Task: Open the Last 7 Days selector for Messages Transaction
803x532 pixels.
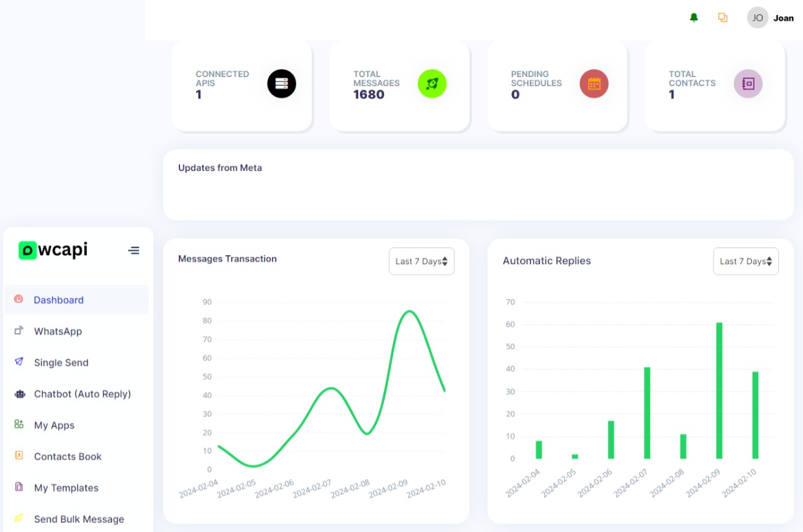Action: 422,261
